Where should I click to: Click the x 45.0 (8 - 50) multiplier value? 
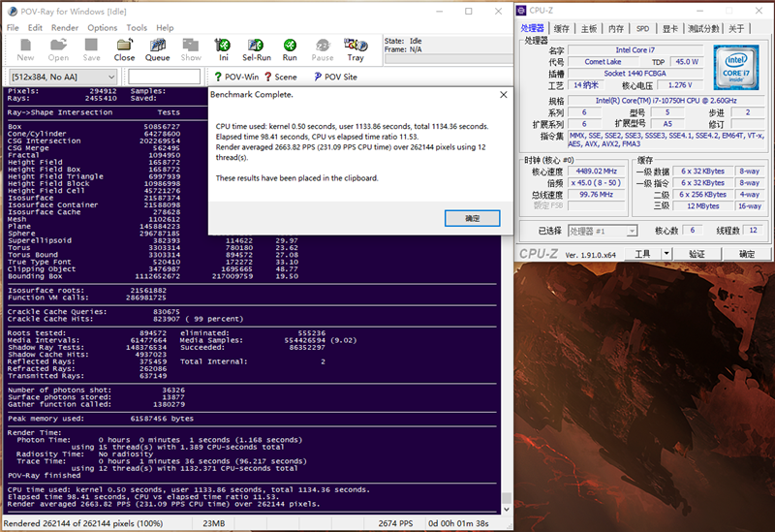(596, 182)
